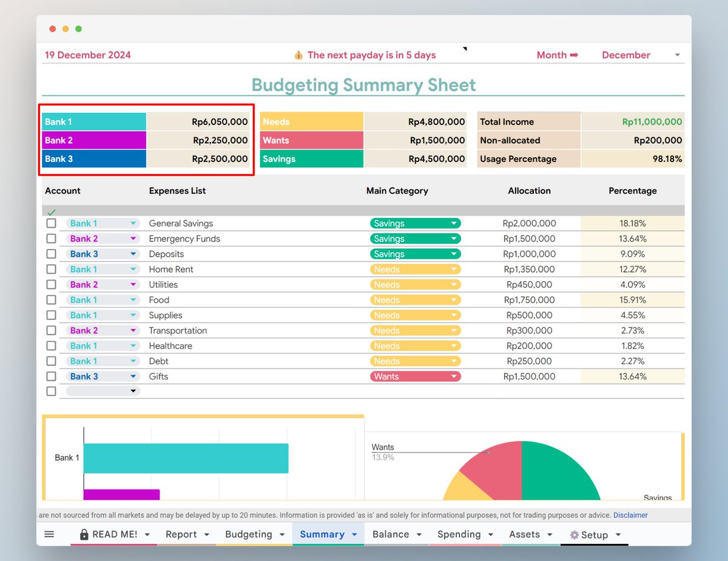Tick the Utilities row checkbox
Screen dimensions: 728x561
click(52, 284)
